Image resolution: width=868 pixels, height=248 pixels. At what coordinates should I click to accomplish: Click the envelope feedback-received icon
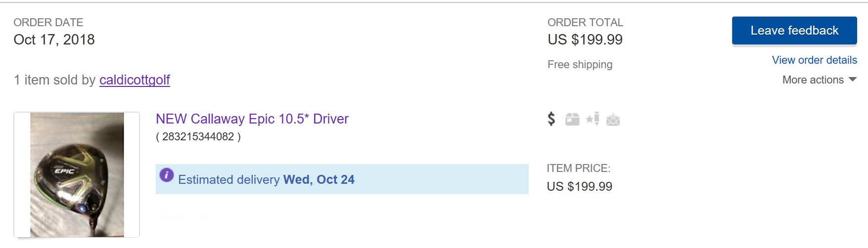613,120
